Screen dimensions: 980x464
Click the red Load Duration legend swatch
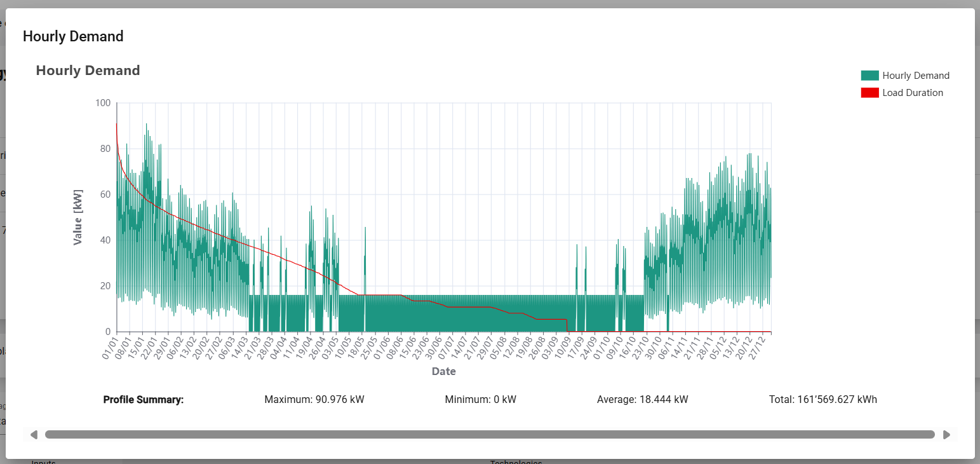[869, 93]
